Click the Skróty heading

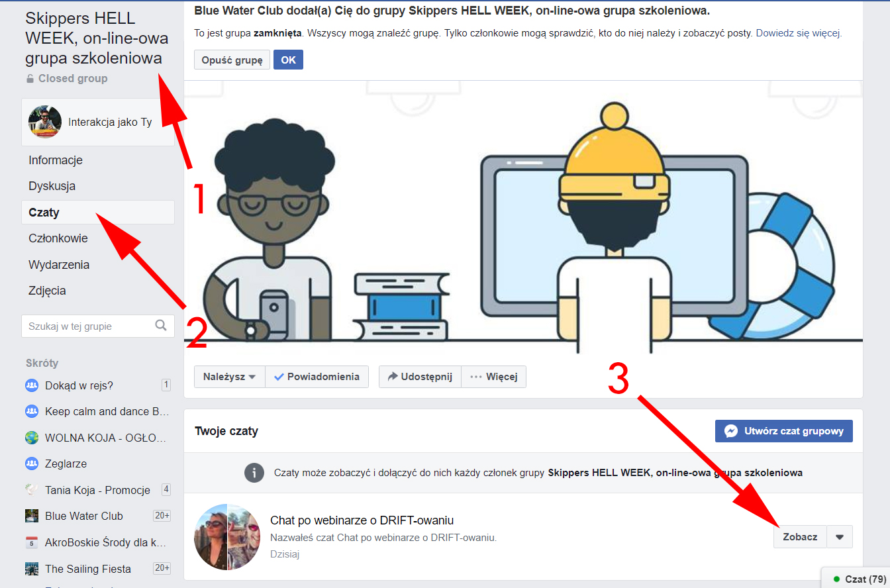coord(42,363)
